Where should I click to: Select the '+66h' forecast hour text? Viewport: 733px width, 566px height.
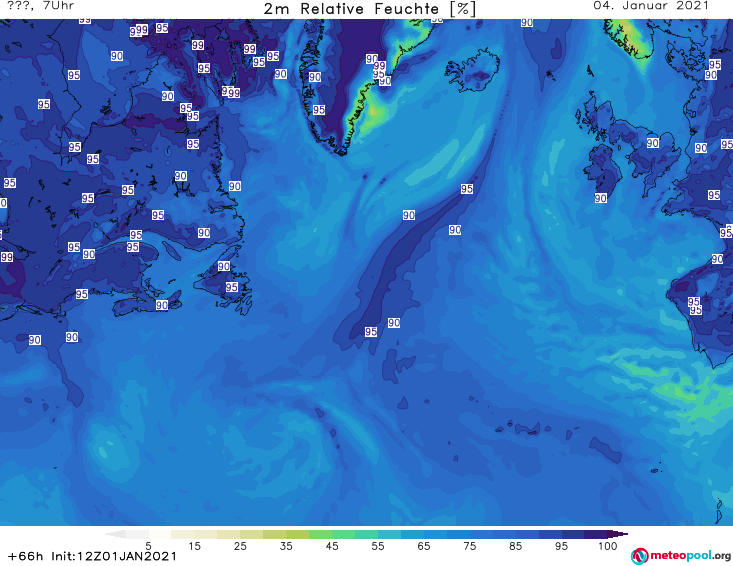26,556
